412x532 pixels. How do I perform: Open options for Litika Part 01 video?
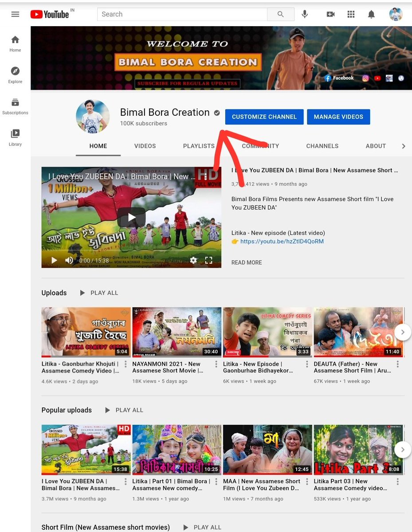click(216, 481)
